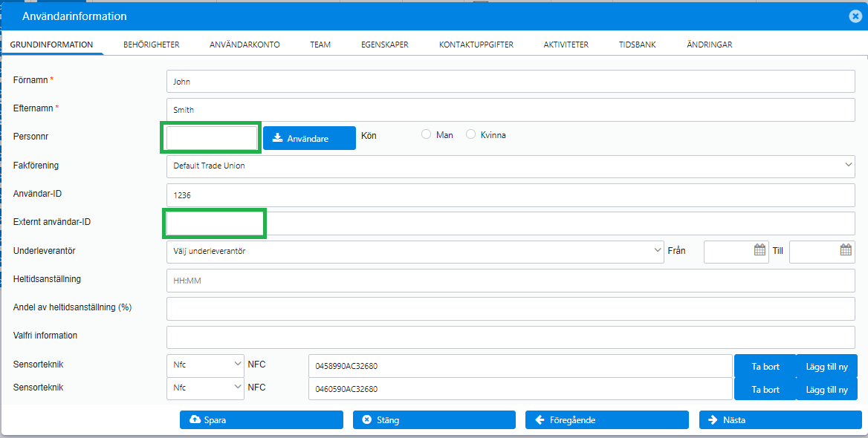
Task: Click Lägg till ny beside 0460590AC32680
Action: click(x=826, y=389)
